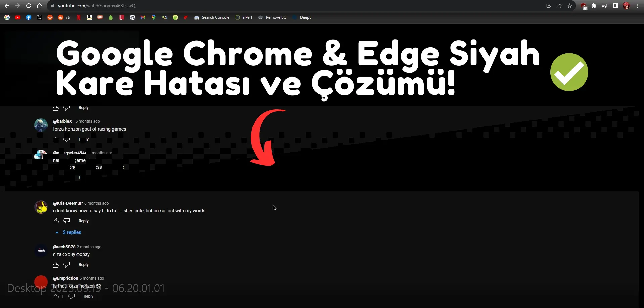
Task: Open the media controls icon
Action: click(x=605, y=6)
